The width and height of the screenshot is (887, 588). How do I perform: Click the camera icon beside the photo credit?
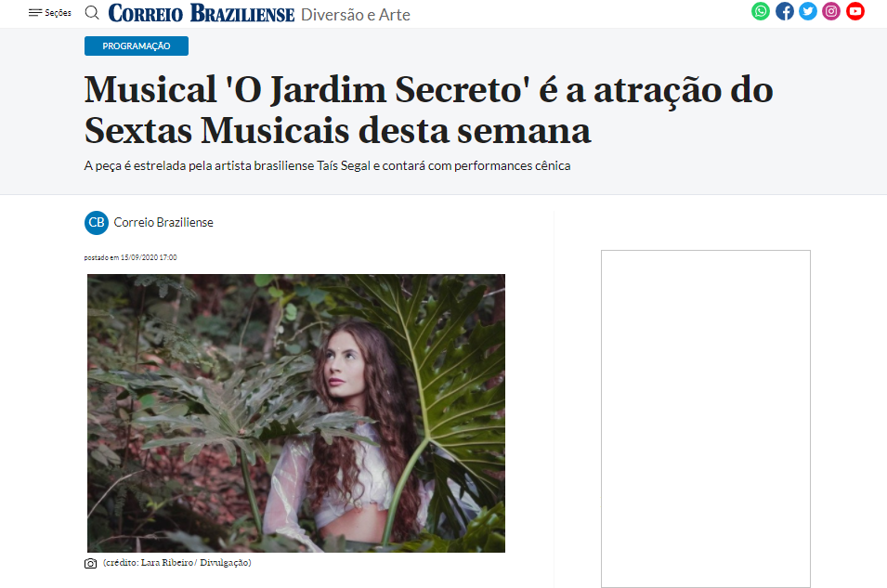(x=90, y=563)
